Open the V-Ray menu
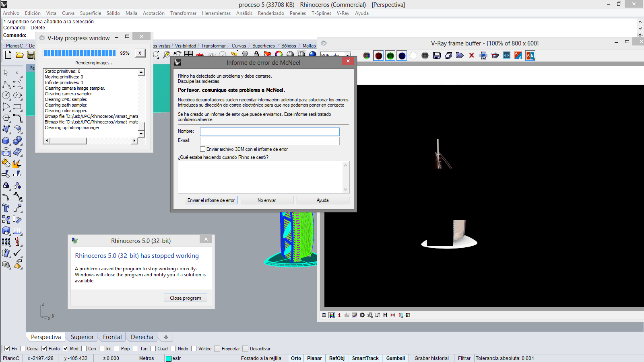The height and width of the screenshot is (362, 644). point(343,13)
